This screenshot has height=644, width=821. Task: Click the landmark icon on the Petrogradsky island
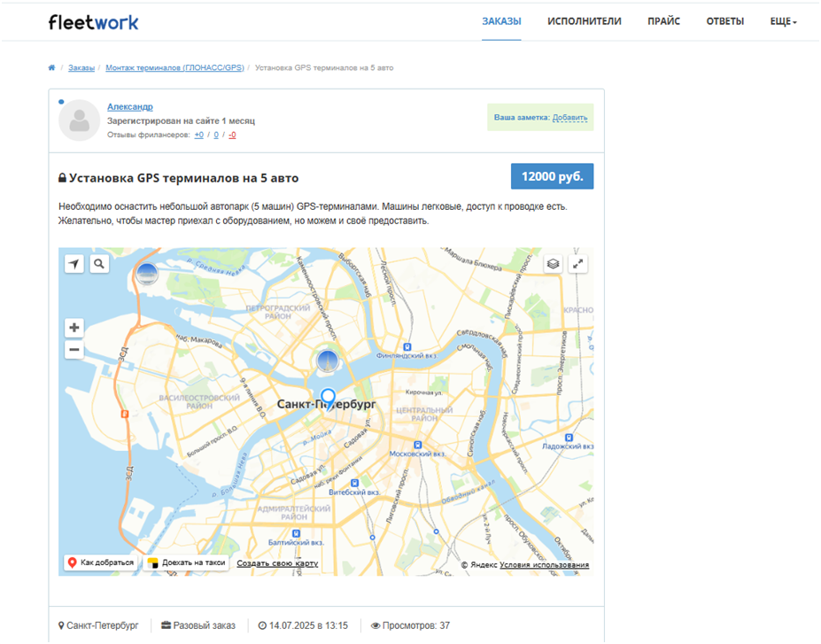coord(328,361)
